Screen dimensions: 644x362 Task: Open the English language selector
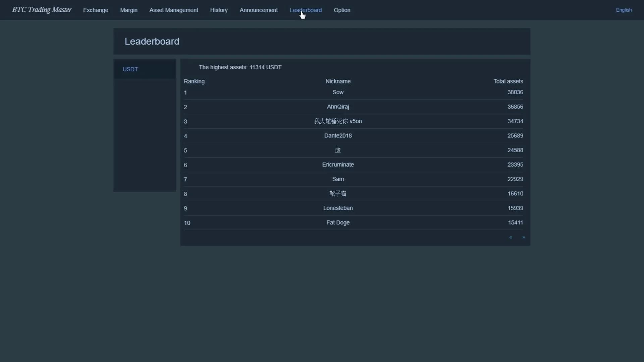click(x=624, y=10)
